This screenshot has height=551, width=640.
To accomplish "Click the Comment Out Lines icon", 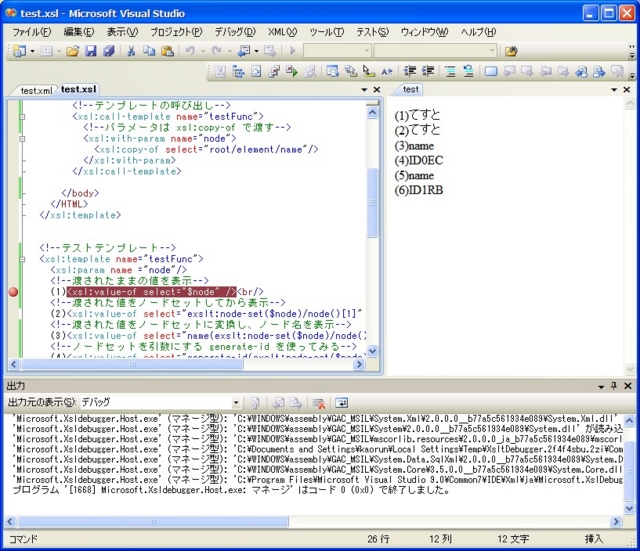I will (450, 71).
